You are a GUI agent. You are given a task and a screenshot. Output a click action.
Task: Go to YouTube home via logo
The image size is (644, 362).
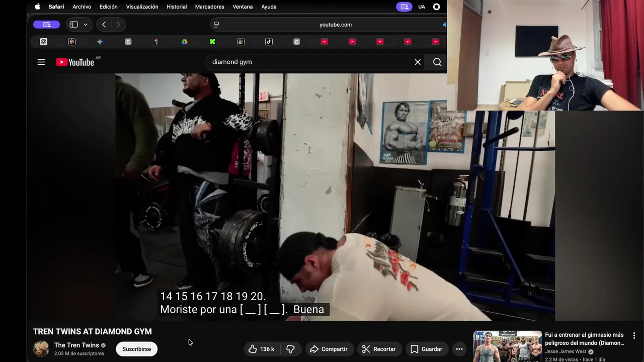75,62
